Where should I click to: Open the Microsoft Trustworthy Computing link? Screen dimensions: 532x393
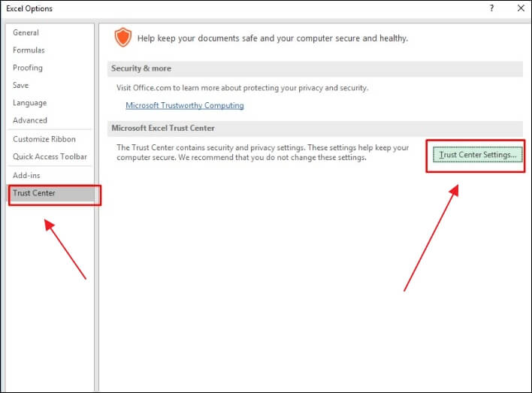click(185, 106)
